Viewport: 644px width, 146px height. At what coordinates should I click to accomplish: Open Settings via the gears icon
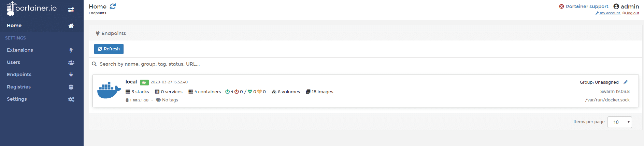click(71, 99)
